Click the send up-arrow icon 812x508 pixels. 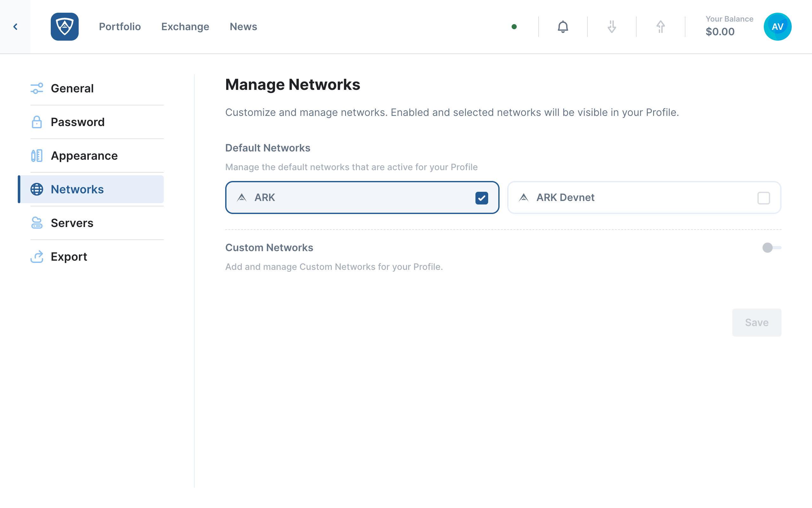click(x=660, y=27)
